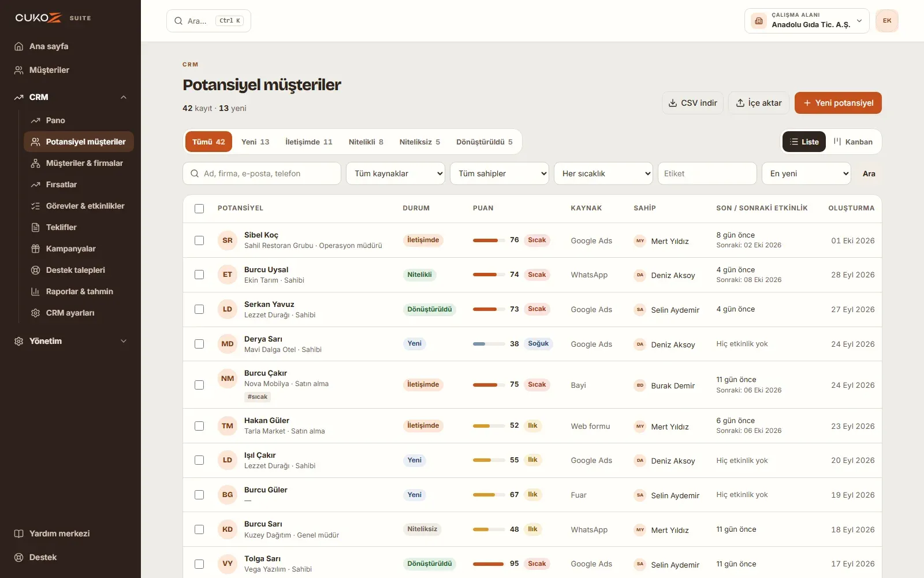The height and width of the screenshot is (578, 924).
Task: Click Tolga Sarı score bar 95
Action: click(x=489, y=564)
